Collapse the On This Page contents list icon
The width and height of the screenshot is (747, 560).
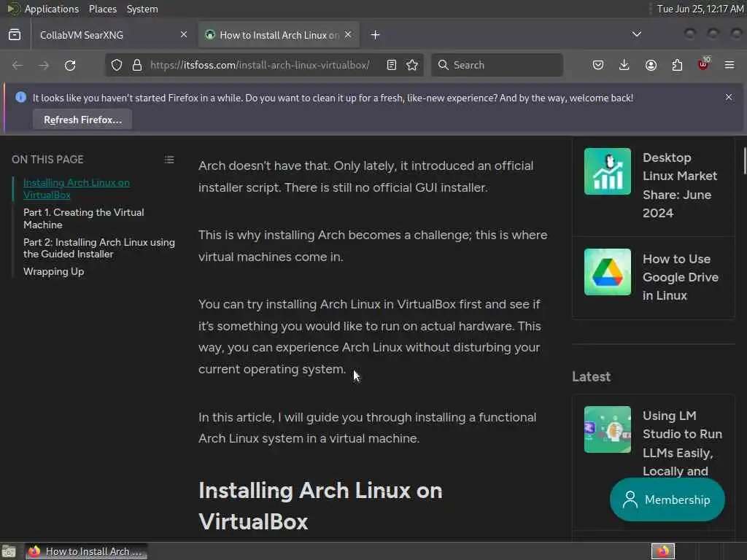[x=169, y=160]
